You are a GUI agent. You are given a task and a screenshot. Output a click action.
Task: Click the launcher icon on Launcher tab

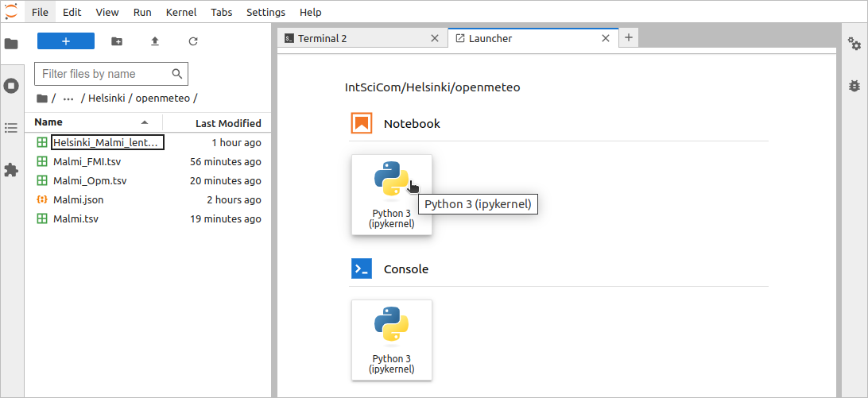click(459, 38)
